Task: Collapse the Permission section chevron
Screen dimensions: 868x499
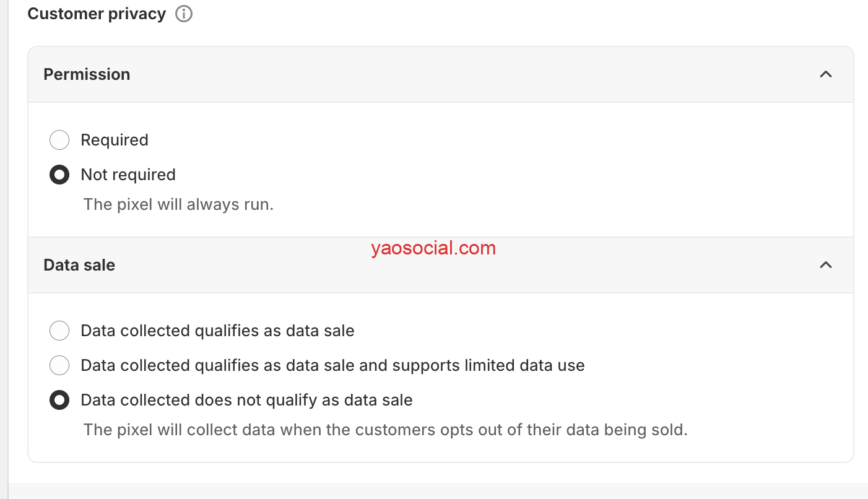Action: [x=825, y=74]
